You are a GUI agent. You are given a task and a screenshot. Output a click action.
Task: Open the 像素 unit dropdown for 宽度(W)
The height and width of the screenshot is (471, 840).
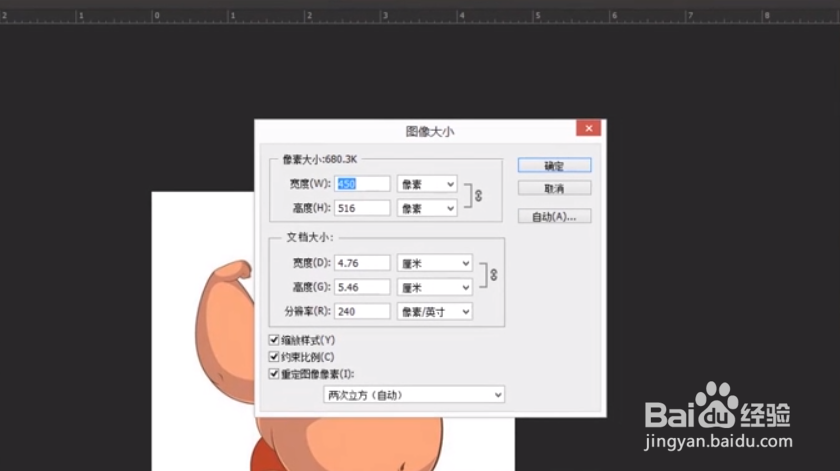pos(427,184)
